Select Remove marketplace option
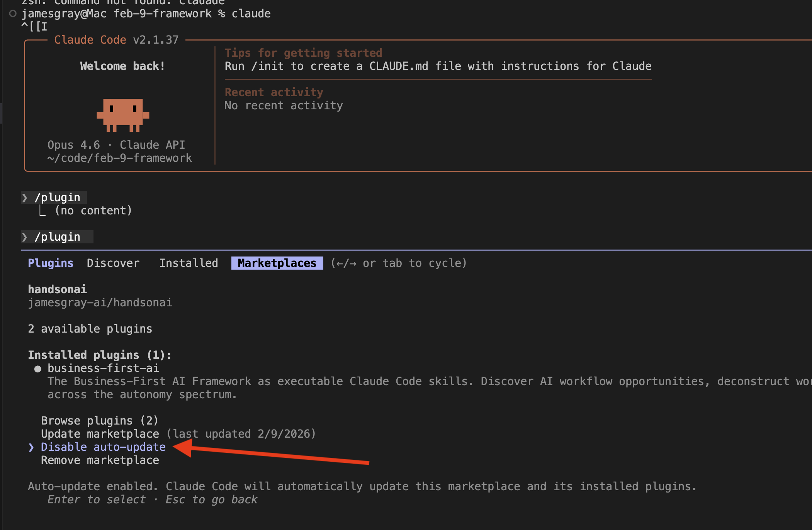The width and height of the screenshot is (812, 530). coord(100,460)
